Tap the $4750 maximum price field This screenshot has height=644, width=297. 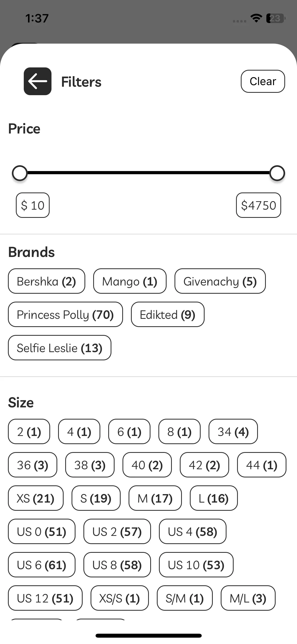point(259,205)
